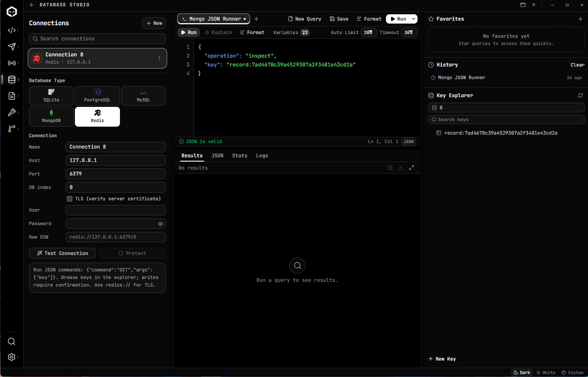Viewport: 588px width, 377px height.
Task: Select the MongoDB database type
Action: coord(51,117)
